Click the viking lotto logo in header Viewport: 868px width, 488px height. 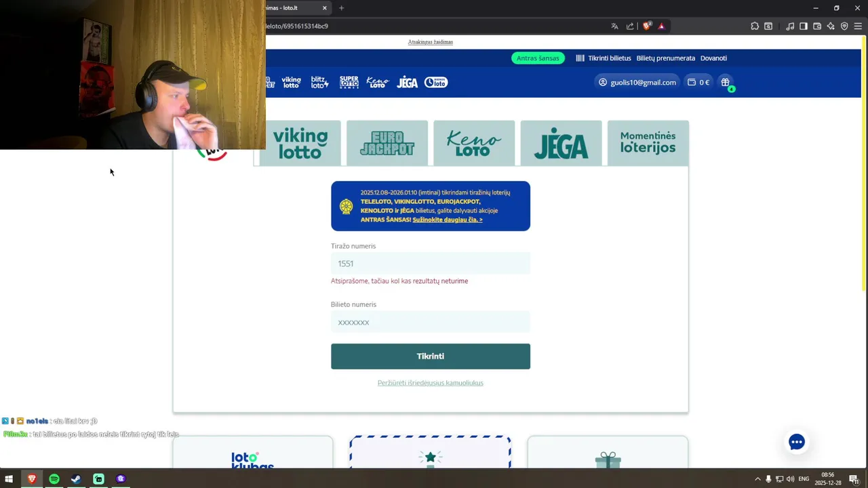[291, 82]
